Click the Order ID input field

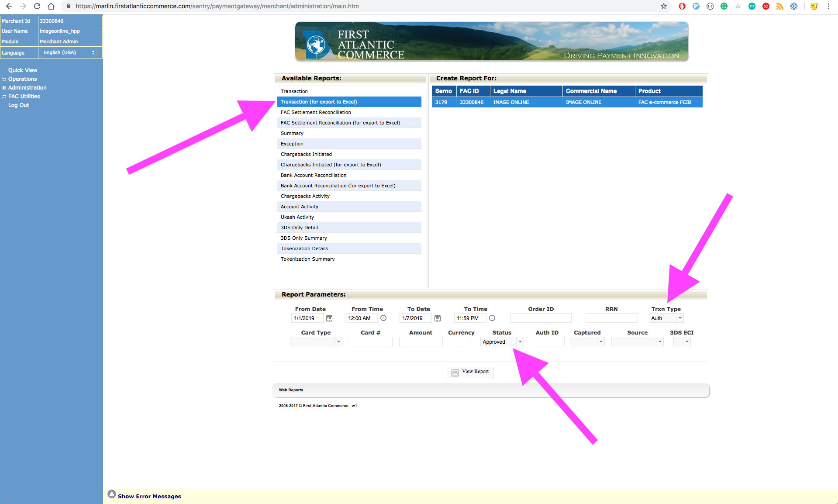(x=541, y=318)
